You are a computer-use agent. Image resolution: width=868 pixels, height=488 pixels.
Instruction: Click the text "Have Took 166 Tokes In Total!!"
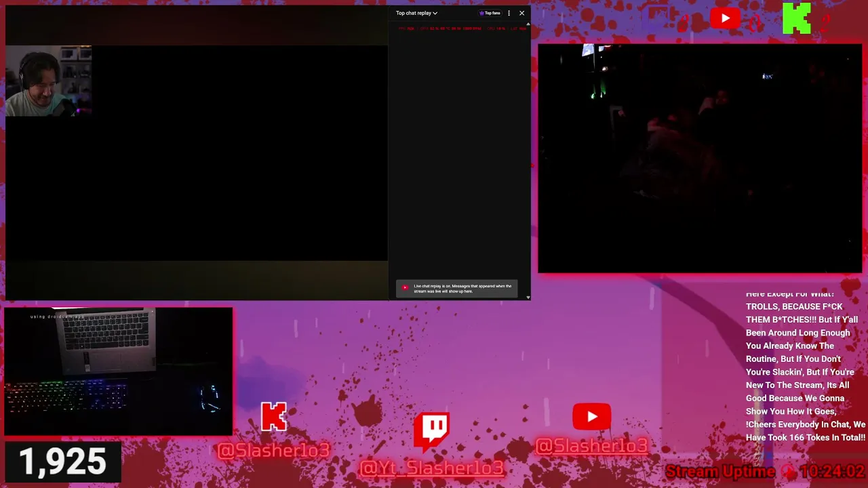point(806,438)
